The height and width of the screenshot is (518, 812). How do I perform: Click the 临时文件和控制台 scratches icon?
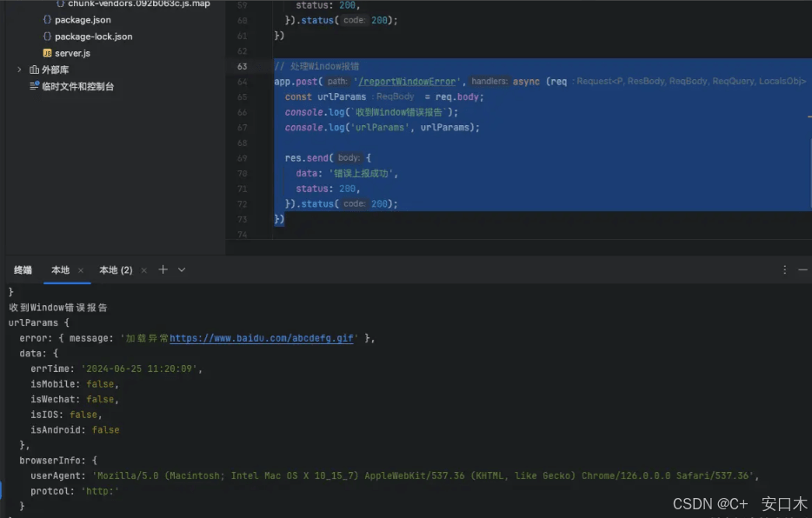[34, 86]
